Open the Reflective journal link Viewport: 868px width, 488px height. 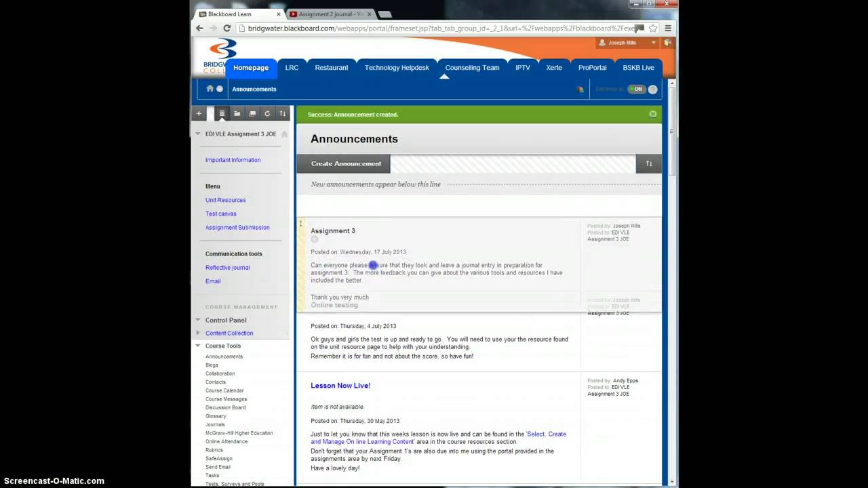227,268
